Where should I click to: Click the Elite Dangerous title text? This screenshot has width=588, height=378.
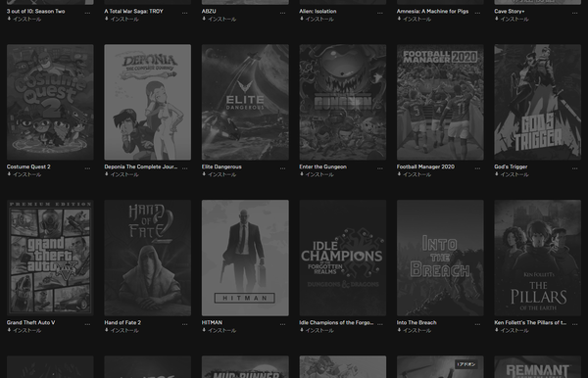coord(221,166)
